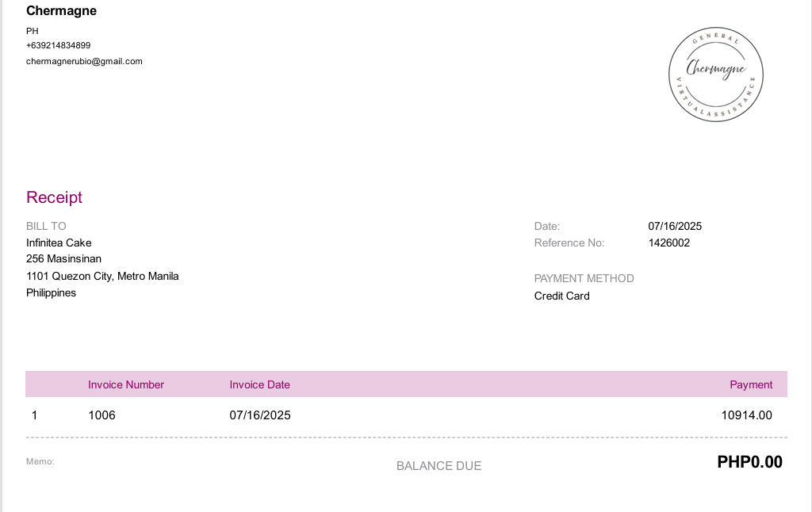Click the receipt date 07/16/2025 value
Image resolution: width=812 pixels, height=512 pixels.
tap(675, 226)
